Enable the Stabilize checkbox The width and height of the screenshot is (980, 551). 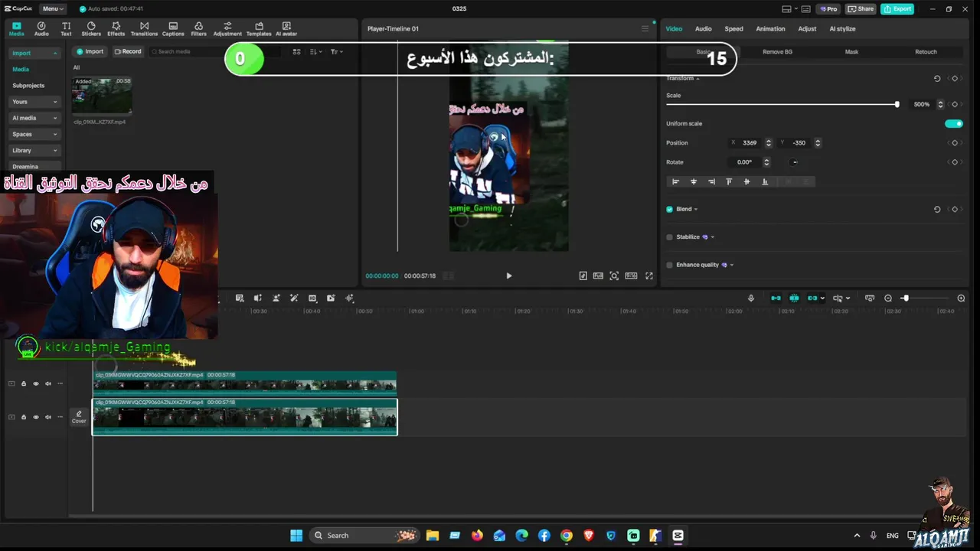[669, 237]
